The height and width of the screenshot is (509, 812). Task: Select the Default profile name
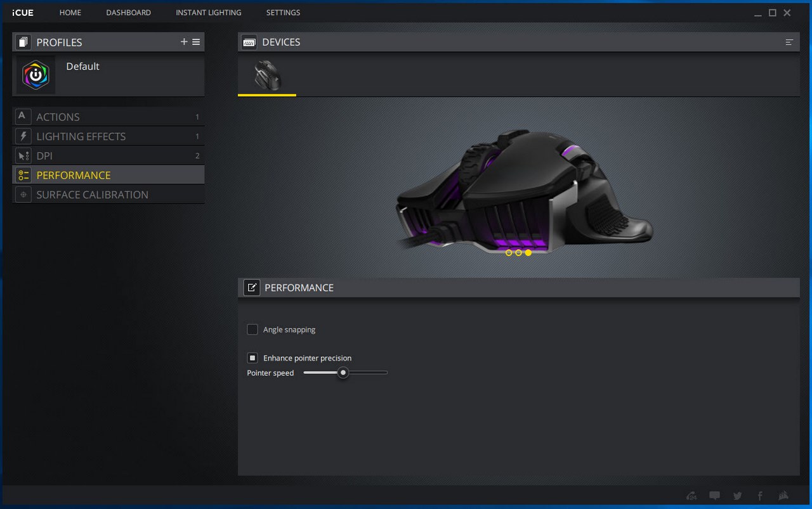click(82, 67)
